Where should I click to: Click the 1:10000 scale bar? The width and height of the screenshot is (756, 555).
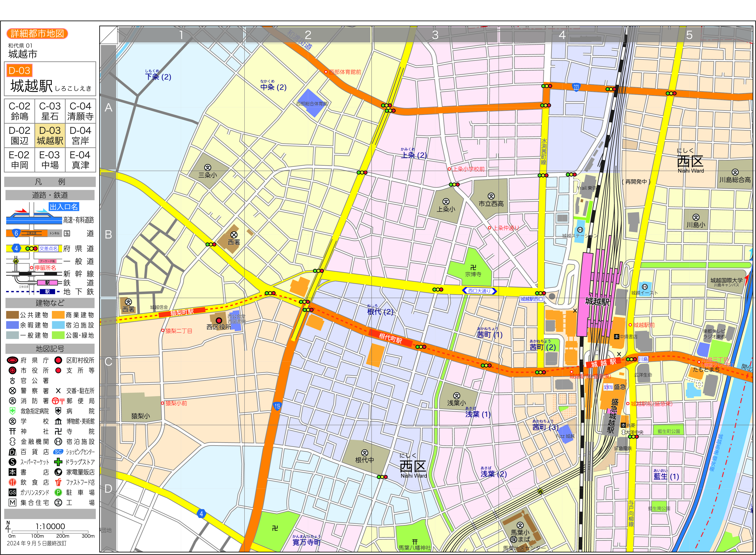click(50, 532)
